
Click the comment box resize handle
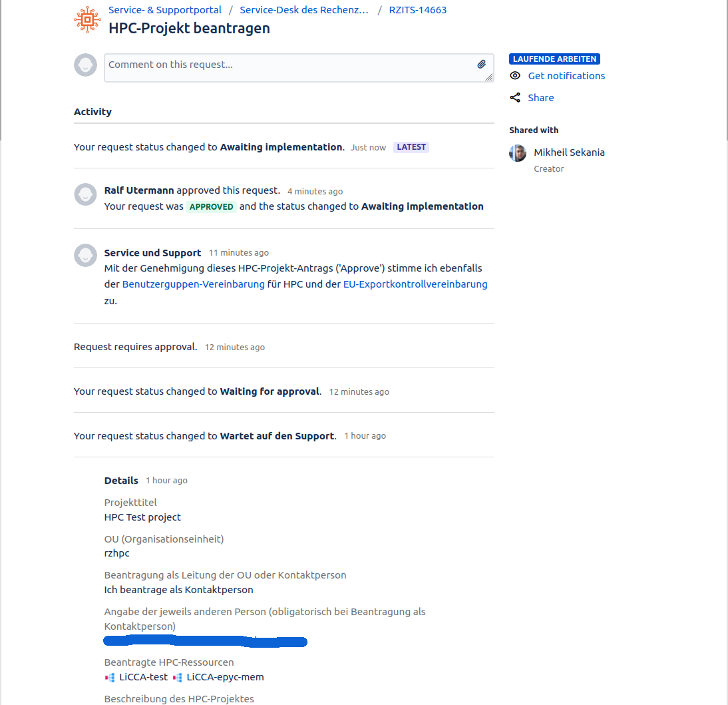(x=489, y=77)
